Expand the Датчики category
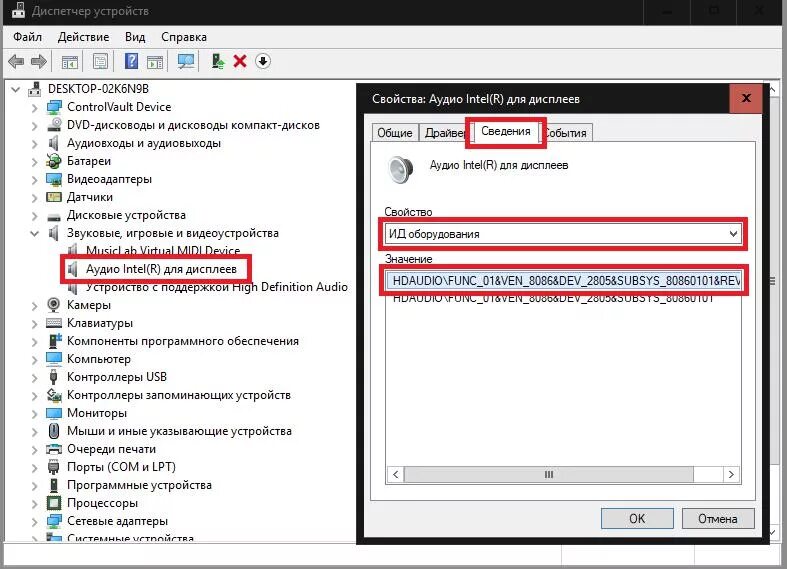This screenshot has height=569, width=787. 35,198
